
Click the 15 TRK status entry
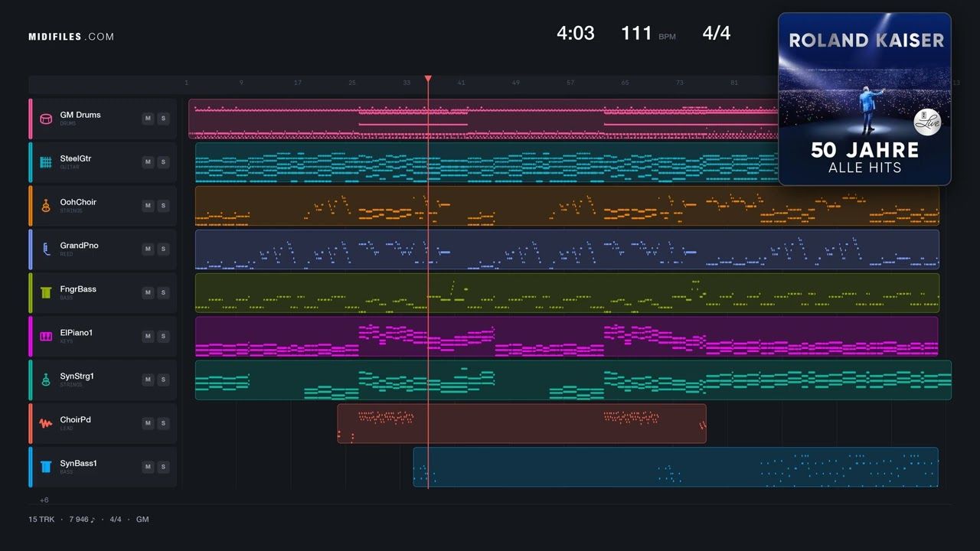41,520
